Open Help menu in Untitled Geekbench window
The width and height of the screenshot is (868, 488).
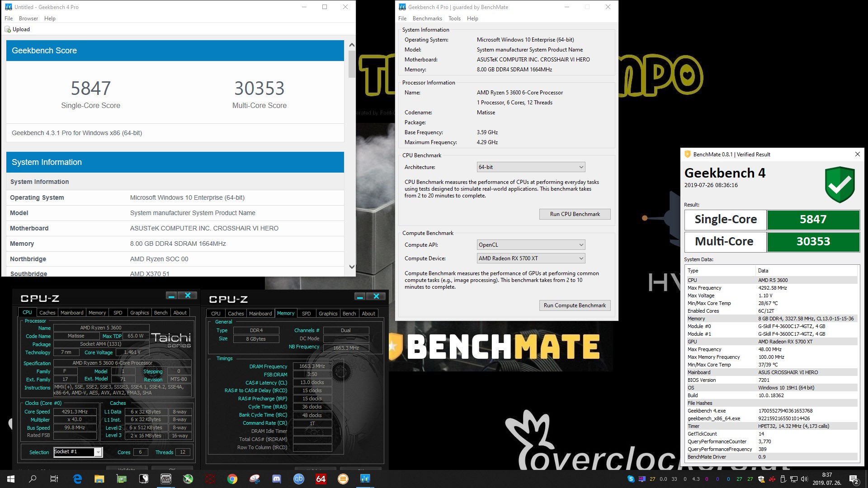pos(50,19)
